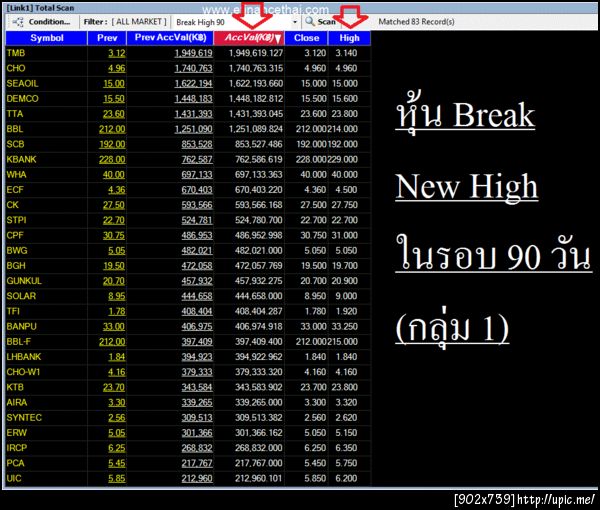
Task: Click ERW previous price 5.05
Action: (x=116, y=433)
